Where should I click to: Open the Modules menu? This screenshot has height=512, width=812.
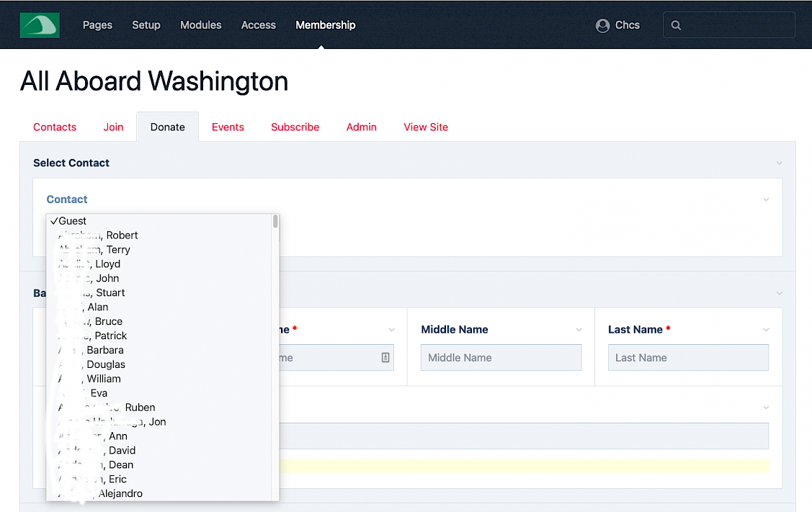click(200, 25)
